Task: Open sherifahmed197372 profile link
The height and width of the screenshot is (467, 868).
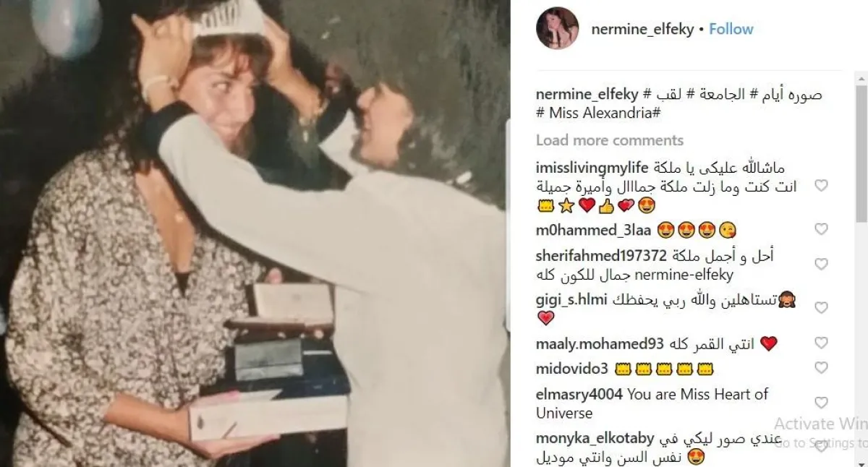Action: (x=602, y=256)
